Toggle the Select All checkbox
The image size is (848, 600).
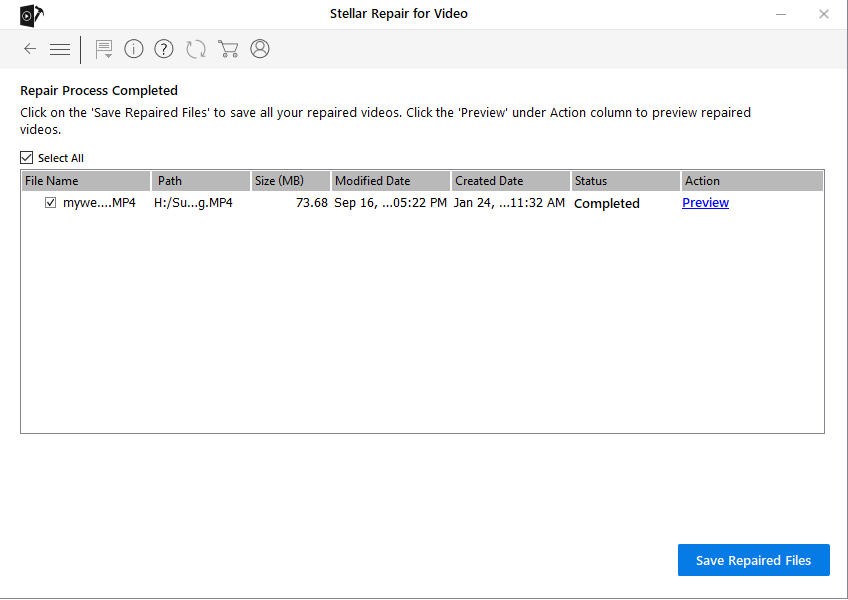click(x=27, y=158)
